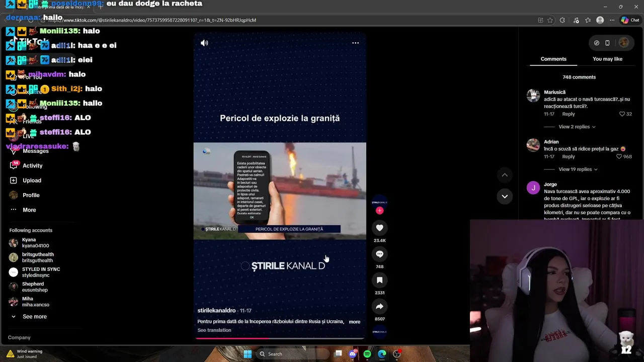Screen dimensions: 644x362
Task: Click the Company footer heading
Action: click(19, 337)
